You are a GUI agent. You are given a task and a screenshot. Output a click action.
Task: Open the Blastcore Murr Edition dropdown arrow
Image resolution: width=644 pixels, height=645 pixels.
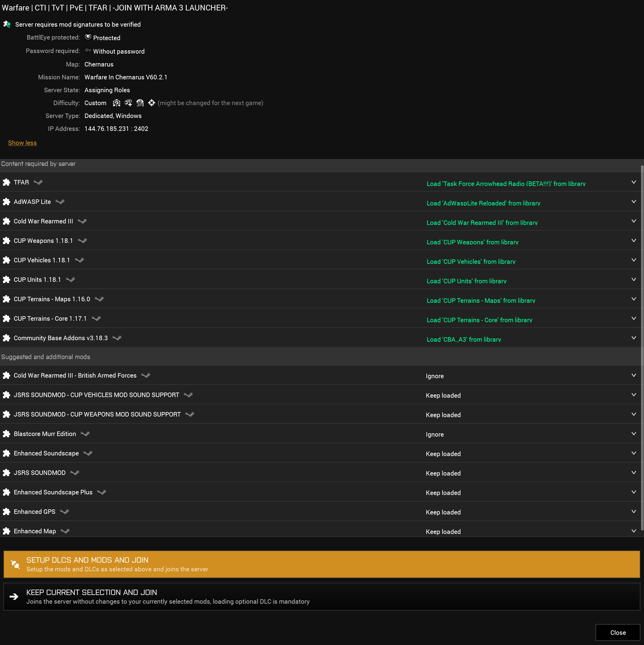coord(634,434)
